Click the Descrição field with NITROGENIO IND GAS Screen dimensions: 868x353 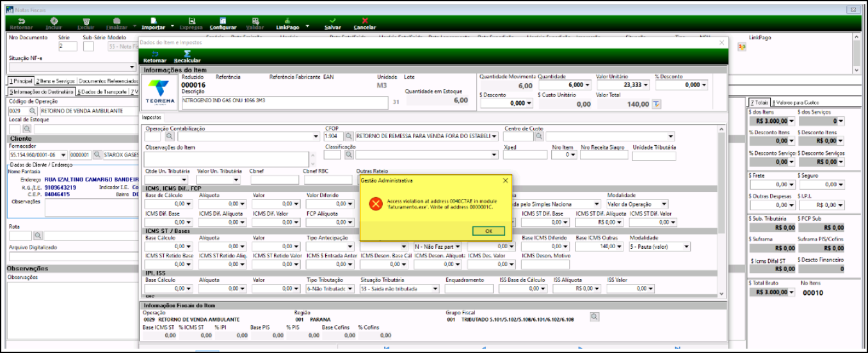tap(285, 103)
